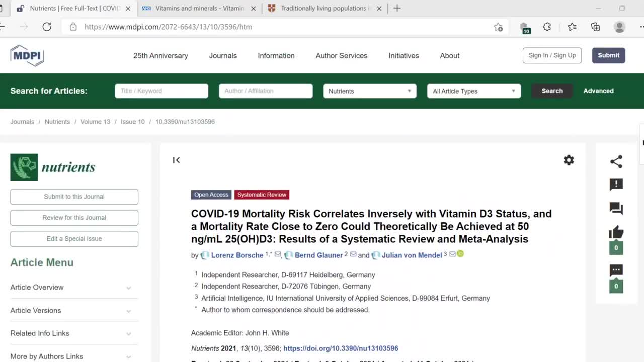
Task: Open browser extensions puzzle icon
Action: click(x=547, y=27)
